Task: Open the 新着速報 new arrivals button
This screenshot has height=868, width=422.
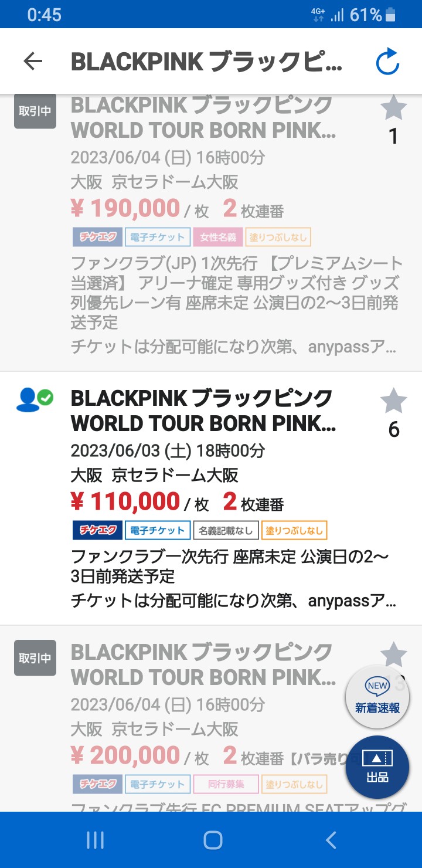Action: coord(377,697)
